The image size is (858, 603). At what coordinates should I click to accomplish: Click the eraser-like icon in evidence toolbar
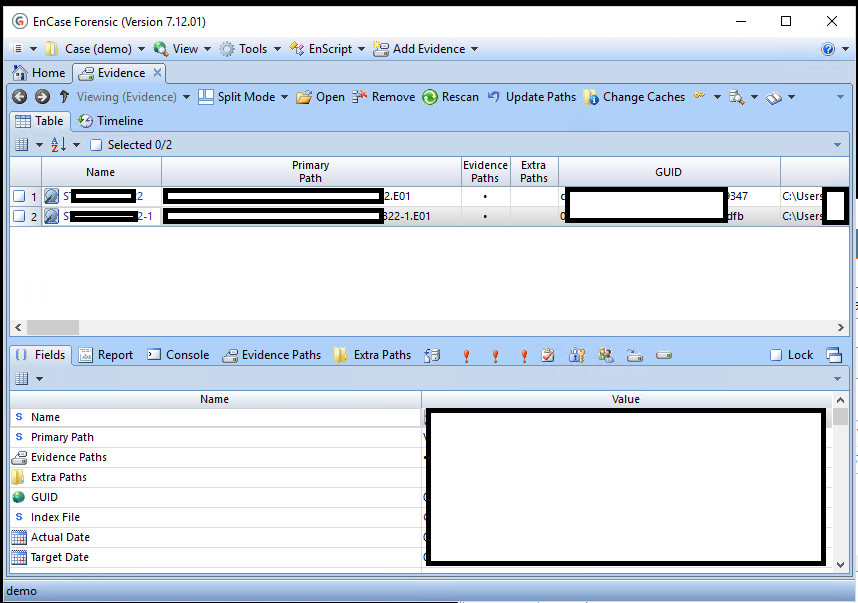coord(774,98)
